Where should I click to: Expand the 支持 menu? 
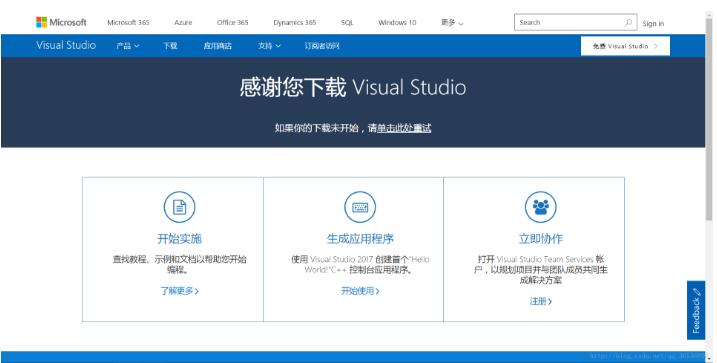pos(269,46)
